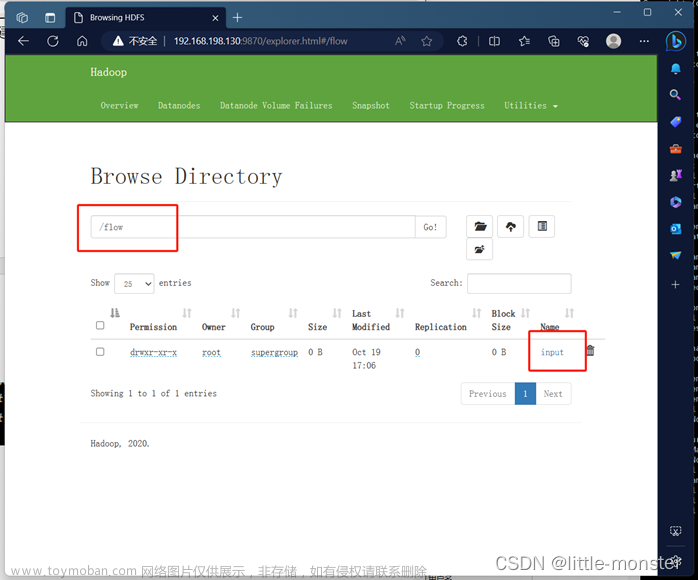Open the collections icon in toolbar

pos(554,41)
